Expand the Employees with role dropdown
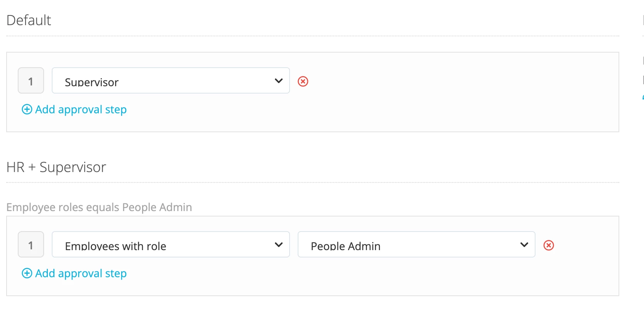The image size is (644, 317). 171,244
